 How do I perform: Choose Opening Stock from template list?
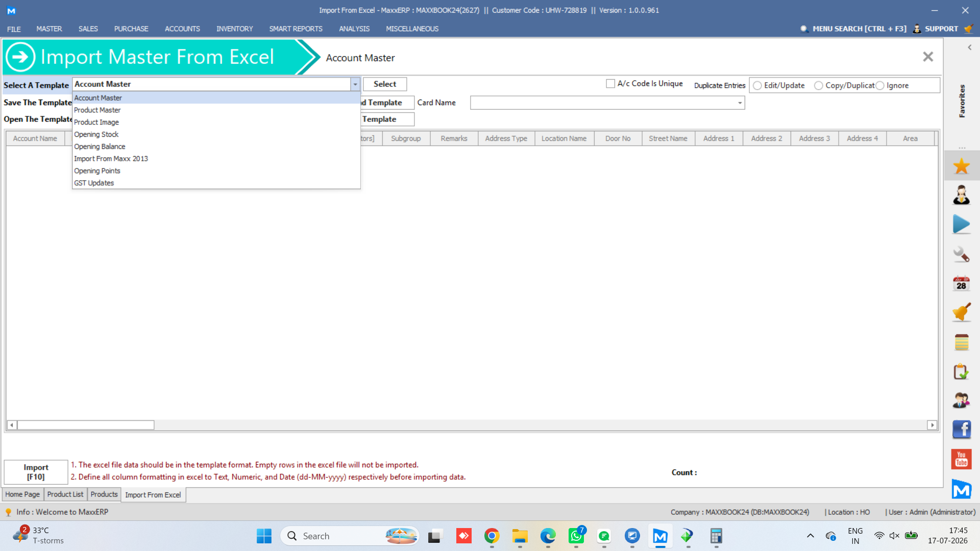[216, 135]
